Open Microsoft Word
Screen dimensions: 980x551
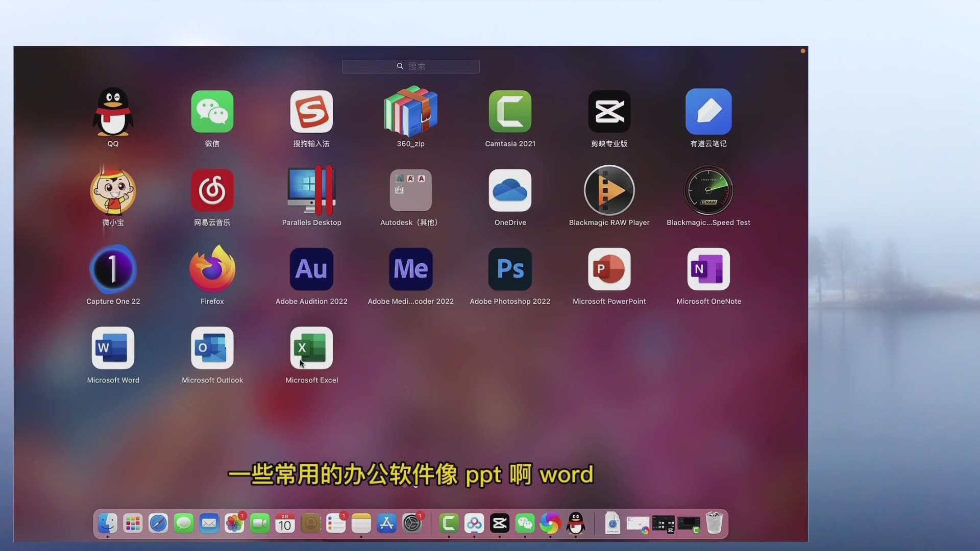coord(113,348)
